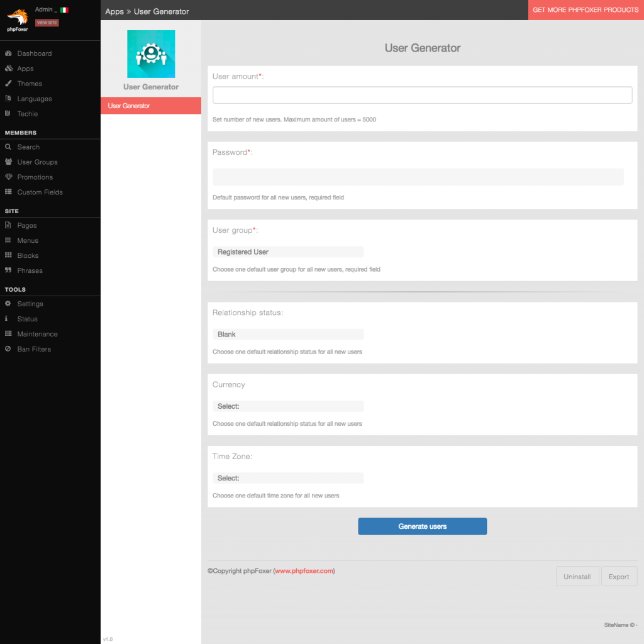Open the Currency Select dropdown

[x=287, y=406]
